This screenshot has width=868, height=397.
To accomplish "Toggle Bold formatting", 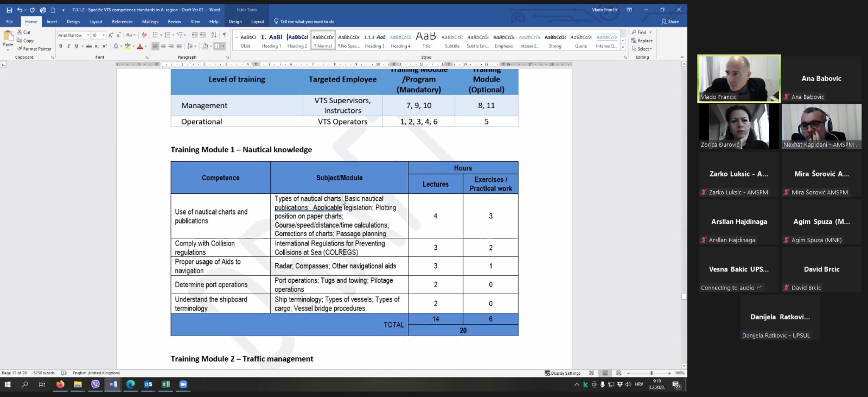I will tap(61, 46).
